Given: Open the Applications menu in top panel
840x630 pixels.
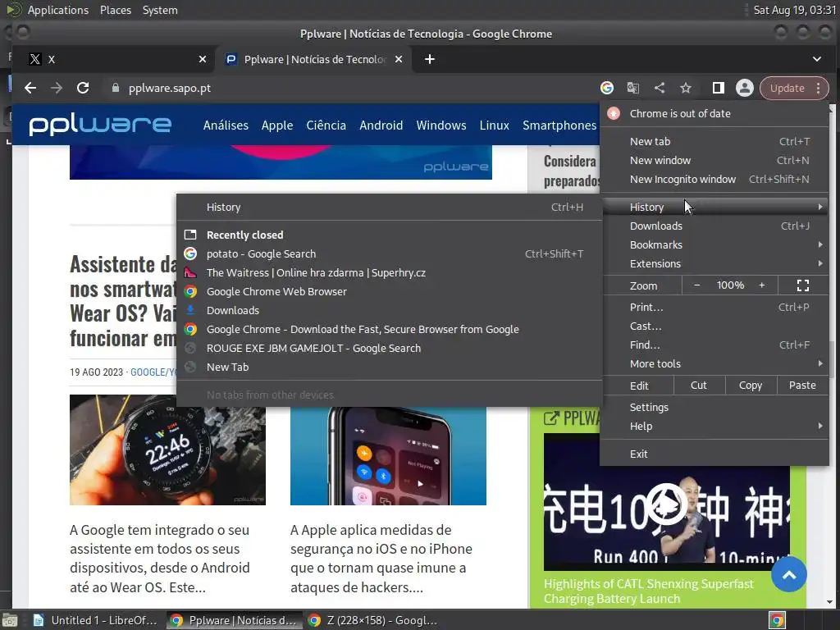Looking at the screenshot, I should point(58,10).
